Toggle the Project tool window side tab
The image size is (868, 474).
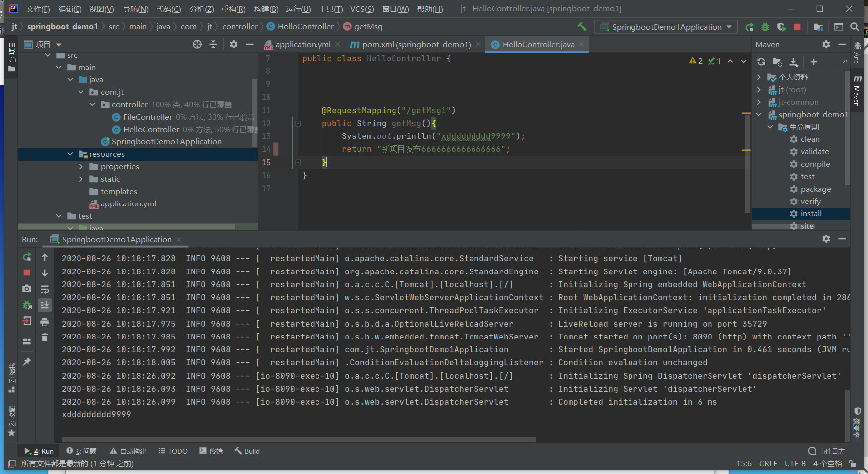coord(11,57)
